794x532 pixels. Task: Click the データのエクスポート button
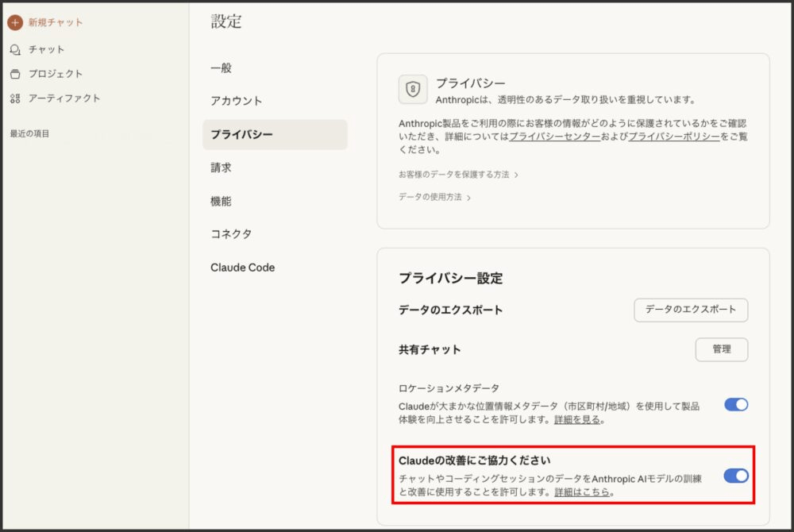click(x=690, y=310)
